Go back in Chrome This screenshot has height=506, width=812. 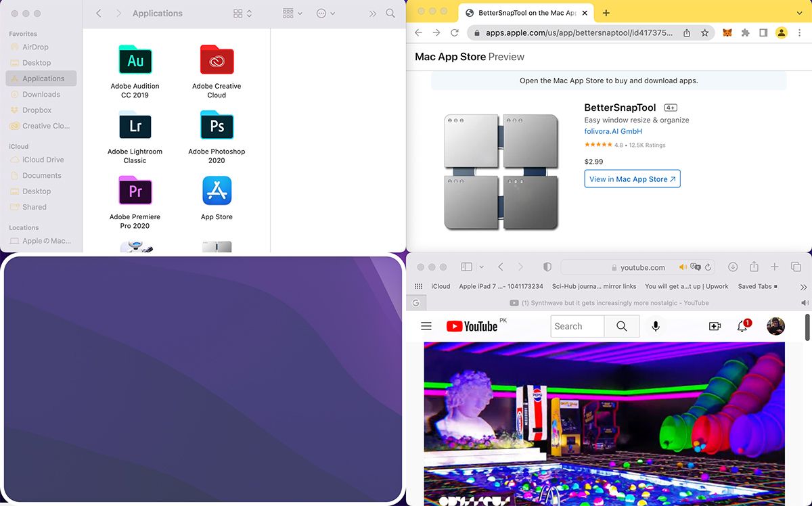tap(418, 32)
